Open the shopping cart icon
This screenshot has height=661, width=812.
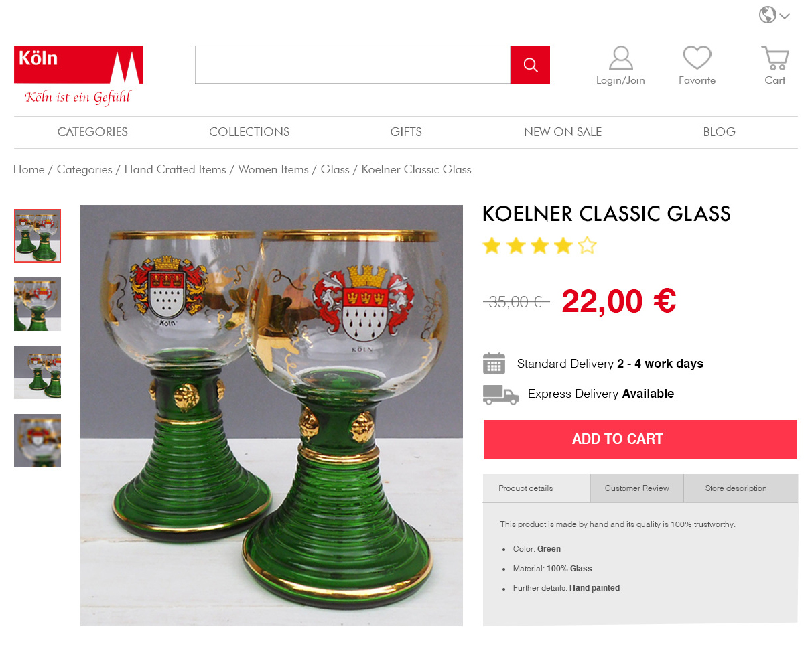pyautogui.click(x=775, y=58)
